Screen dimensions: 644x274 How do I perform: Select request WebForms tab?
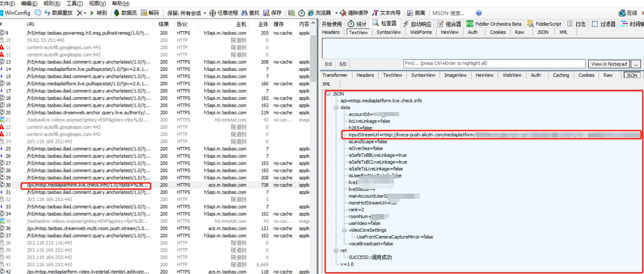pyautogui.click(x=421, y=32)
